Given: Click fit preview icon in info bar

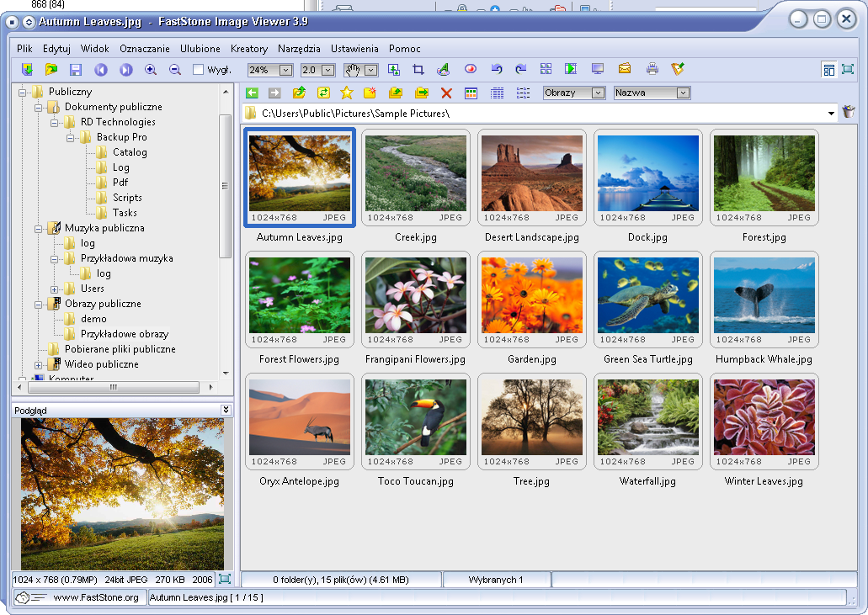Looking at the screenshot, I should (x=225, y=579).
